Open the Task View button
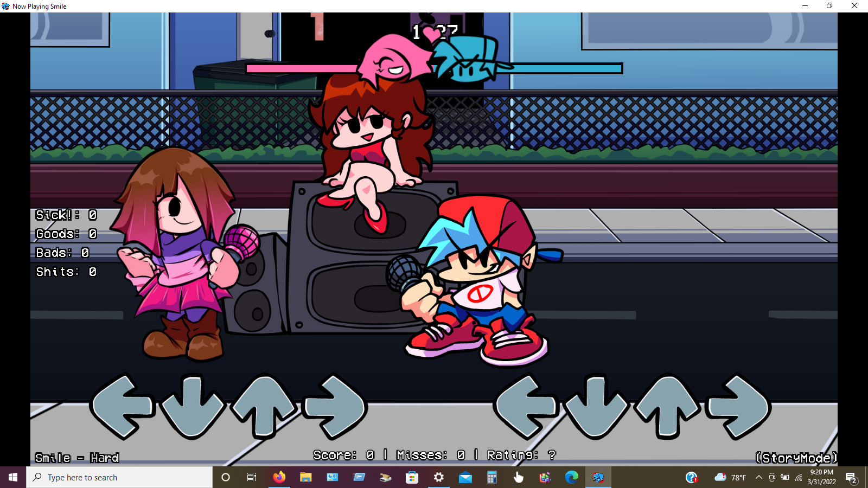The height and width of the screenshot is (488, 868). pyautogui.click(x=252, y=477)
